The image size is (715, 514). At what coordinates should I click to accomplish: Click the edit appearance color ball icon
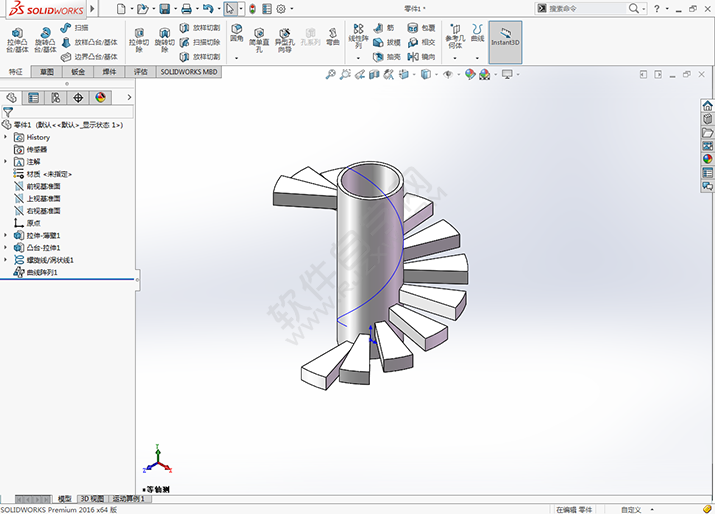coord(470,75)
